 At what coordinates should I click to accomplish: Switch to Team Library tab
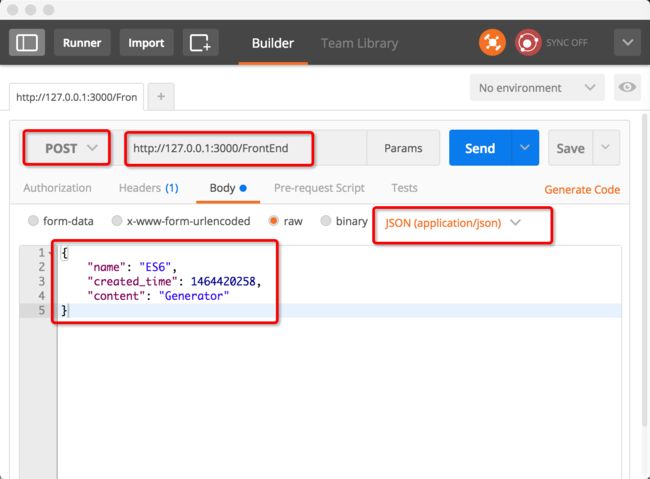[x=359, y=43]
